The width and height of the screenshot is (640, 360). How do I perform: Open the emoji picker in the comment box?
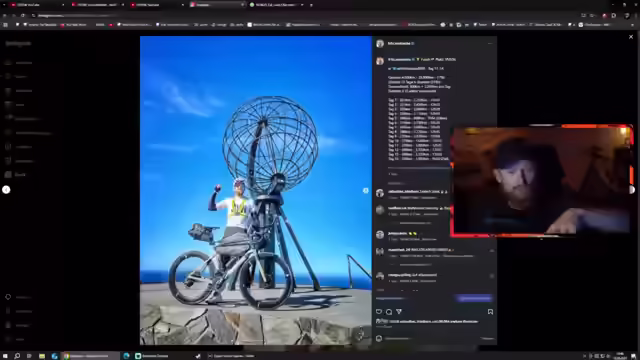pyautogui.click(x=379, y=338)
